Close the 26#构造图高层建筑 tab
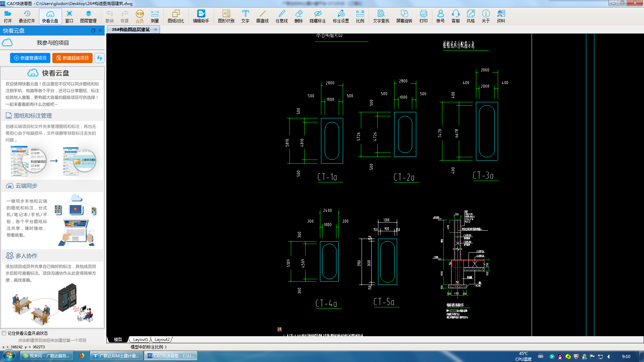 point(156,29)
